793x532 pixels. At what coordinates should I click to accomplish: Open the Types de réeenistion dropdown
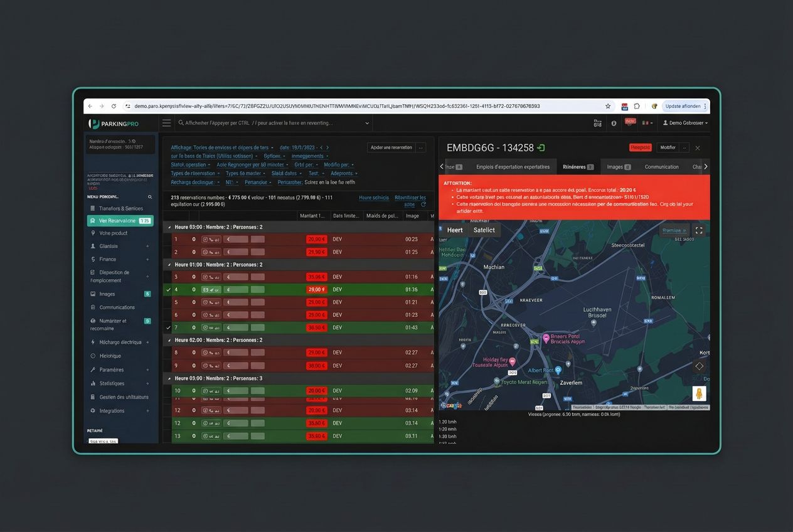[x=195, y=173]
